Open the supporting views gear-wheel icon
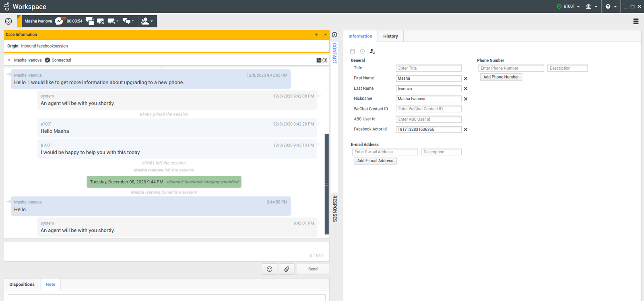The height and width of the screenshot is (301, 644). tap(8, 21)
